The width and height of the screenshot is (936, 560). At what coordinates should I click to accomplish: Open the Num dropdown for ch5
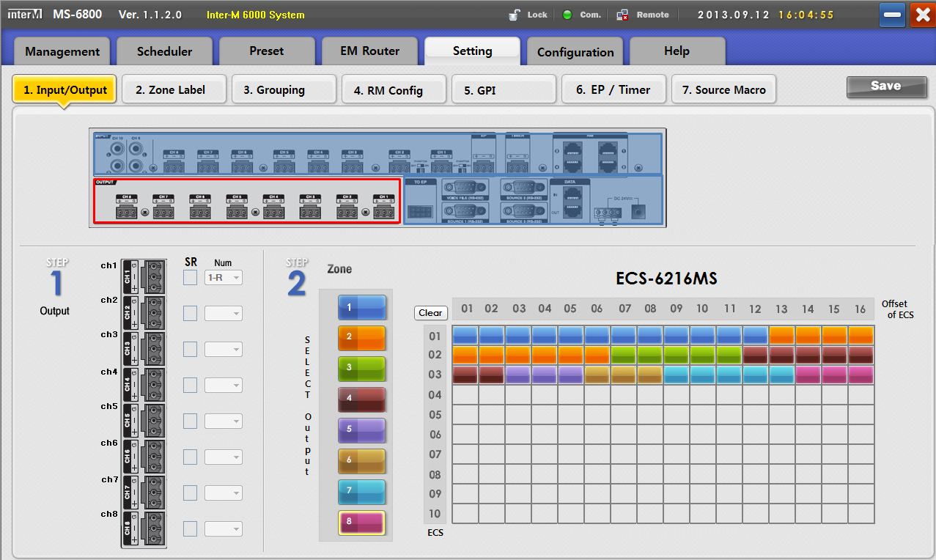pyautogui.click(x=223, y=421)
